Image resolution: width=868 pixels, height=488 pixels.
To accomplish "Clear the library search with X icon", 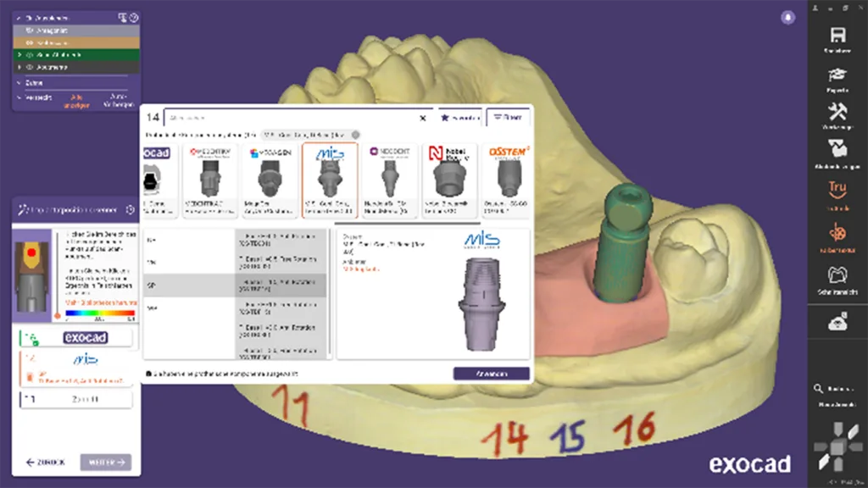I will (x=422, y=118).
